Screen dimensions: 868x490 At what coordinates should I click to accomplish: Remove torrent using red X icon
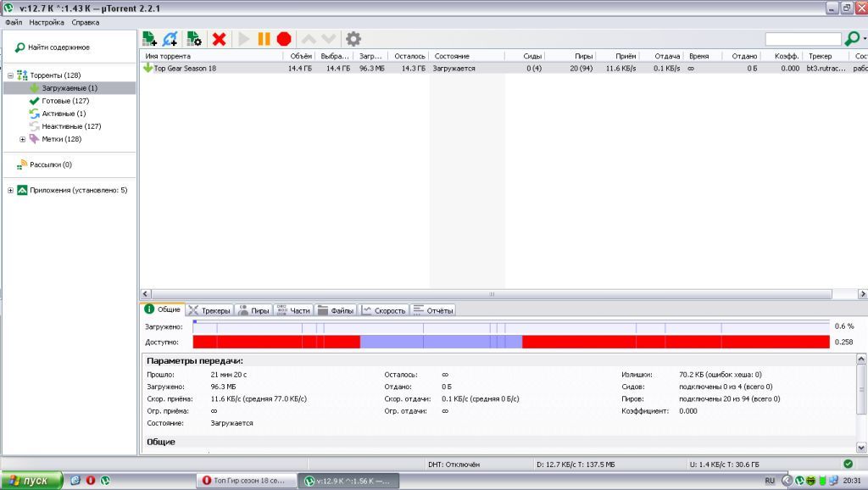219,39
